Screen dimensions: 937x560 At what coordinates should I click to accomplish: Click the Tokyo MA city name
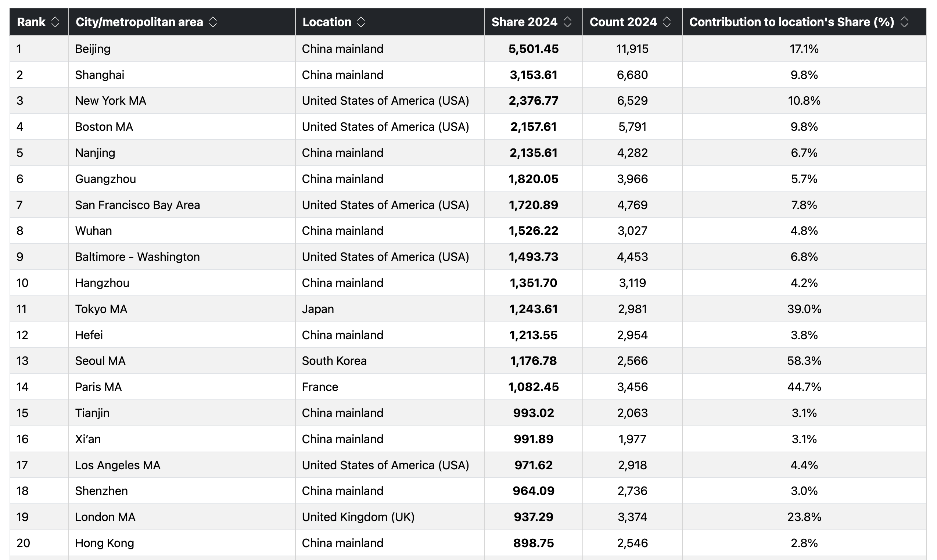tap(101, 309)
